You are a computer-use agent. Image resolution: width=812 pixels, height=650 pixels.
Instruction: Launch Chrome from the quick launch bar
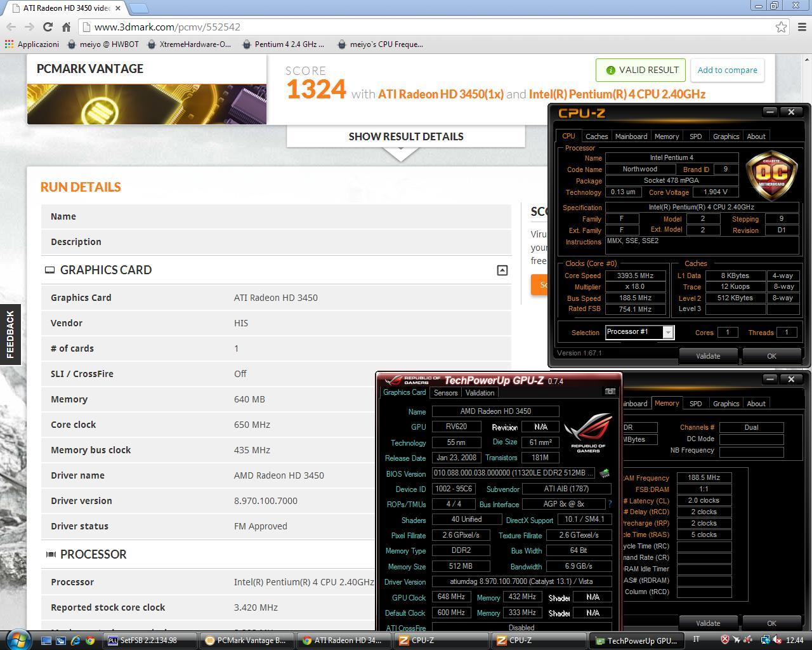(x=90, y=640)
